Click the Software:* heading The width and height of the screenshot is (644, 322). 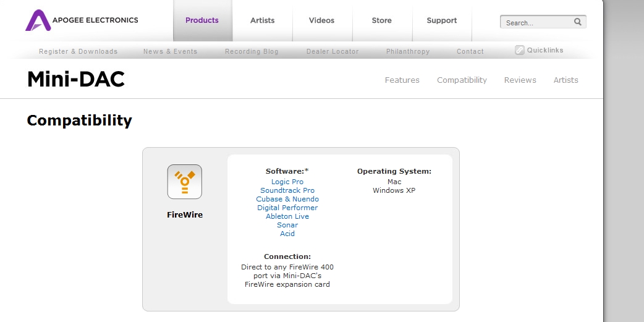tap(287, 171)
